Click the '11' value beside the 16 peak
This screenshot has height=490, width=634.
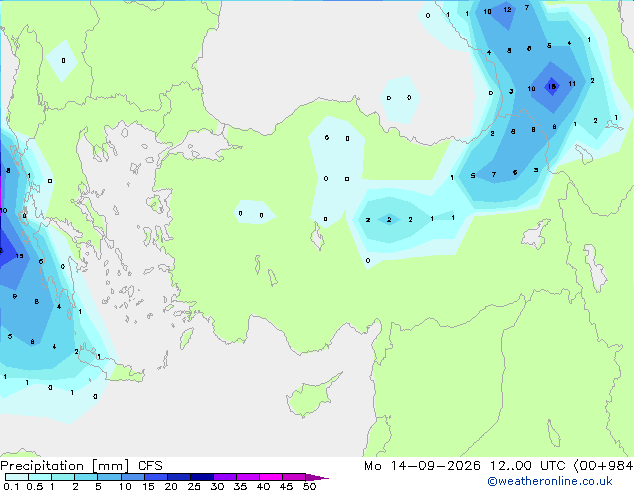click(572, 84)
